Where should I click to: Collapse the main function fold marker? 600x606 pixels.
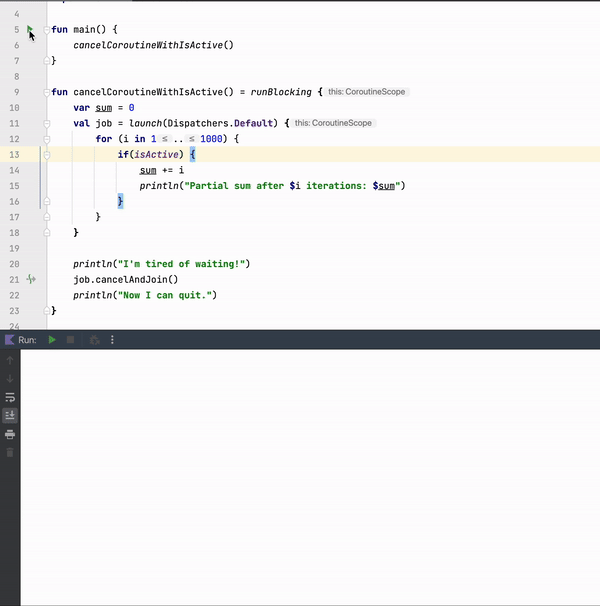47,30
